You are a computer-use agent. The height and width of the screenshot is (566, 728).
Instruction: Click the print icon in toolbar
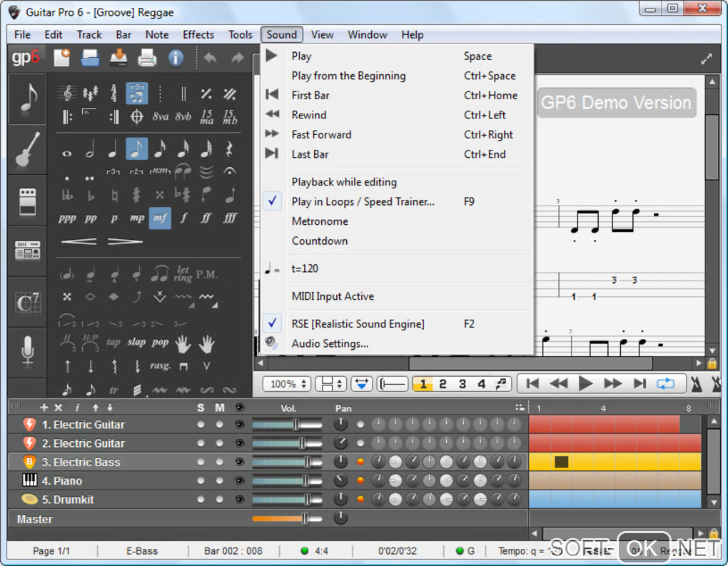[146, 57]
